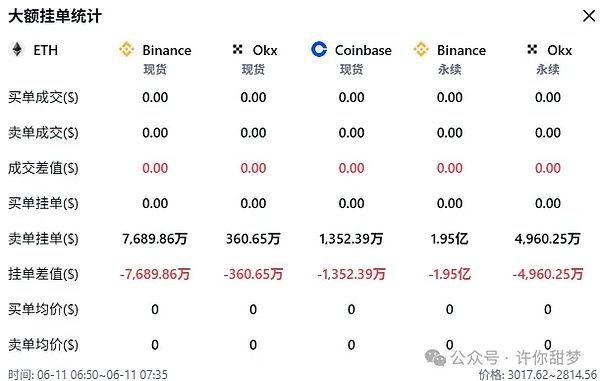This screenshot has width=600, height=381.
Task: Click the 360.65万 Okx spot sell value
Action: coord(253,239)
